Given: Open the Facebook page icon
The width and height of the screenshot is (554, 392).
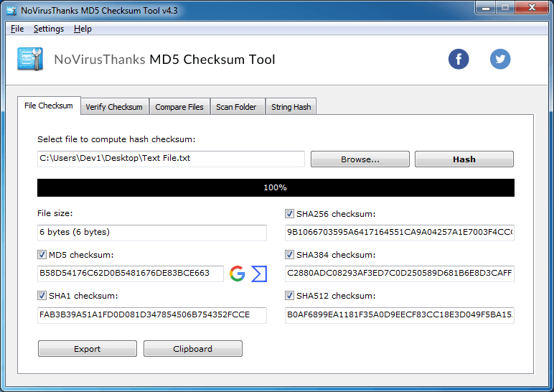Looking at the screenshot, I should (x=459, y=59).
